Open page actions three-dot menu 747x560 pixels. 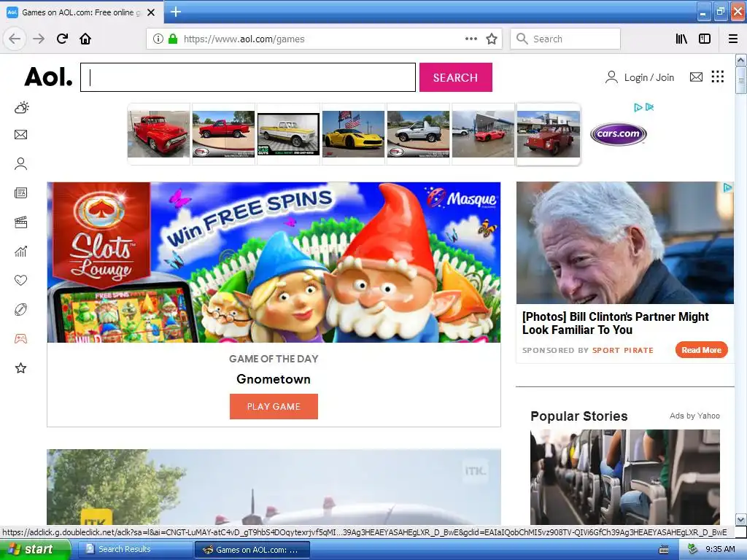[x=471, y=39]
